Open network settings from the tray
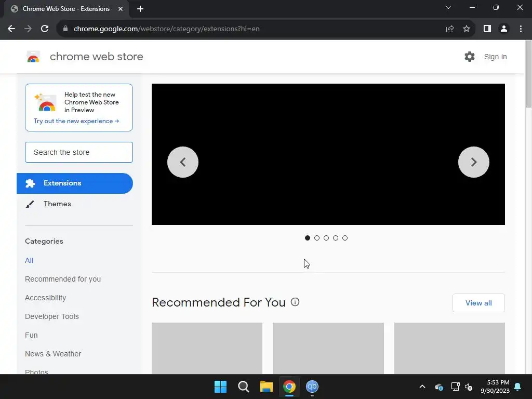The height and width of the screenshot is (399, 532). (x=455, y=387)
